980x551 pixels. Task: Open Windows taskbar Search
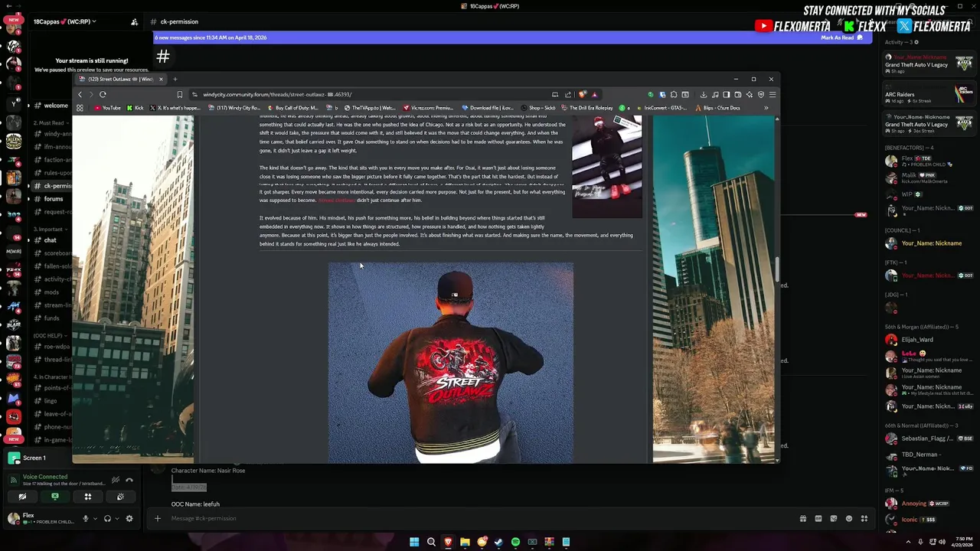(431, 542)
